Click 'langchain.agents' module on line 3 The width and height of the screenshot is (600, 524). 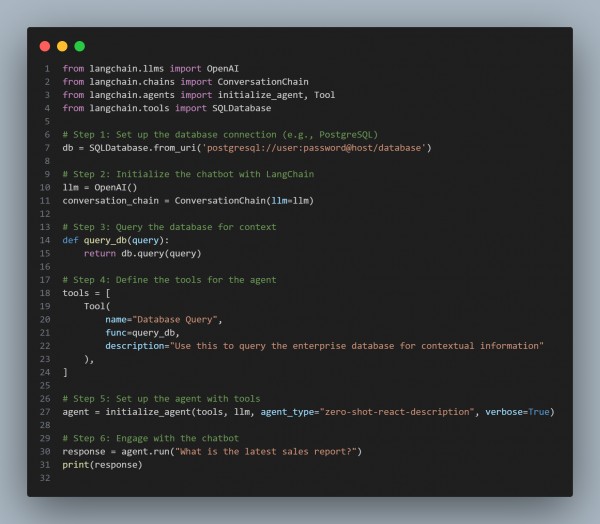[x=132, y=95]
